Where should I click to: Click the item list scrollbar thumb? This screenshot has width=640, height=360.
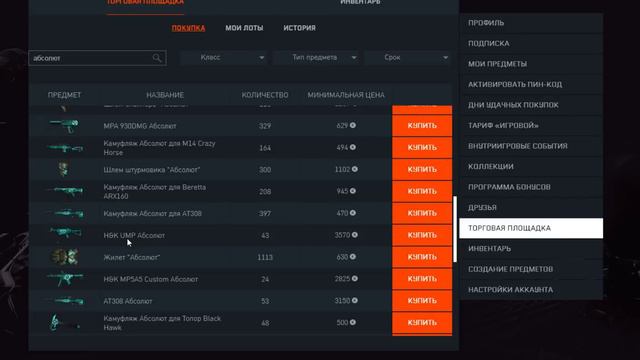click(x=455, y=229)
